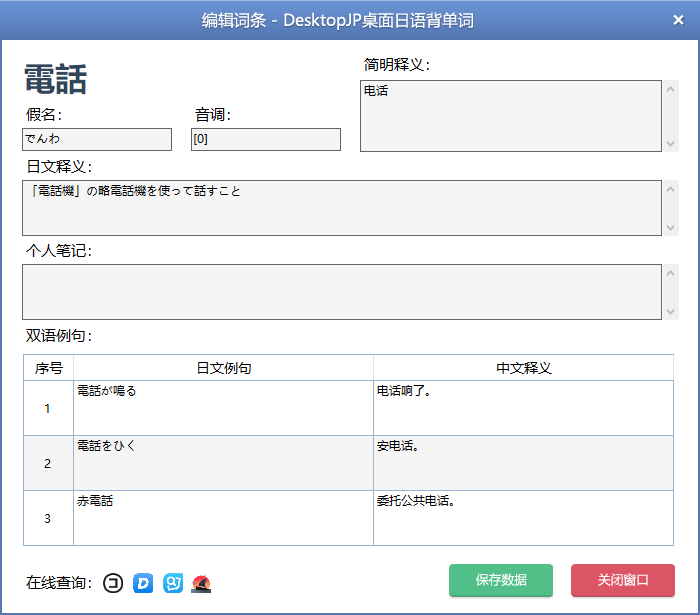Image resolution: width=700 pixels, height=615 pixels.
Task: Select translation cell 安电话。
Action: click(523, 463)
